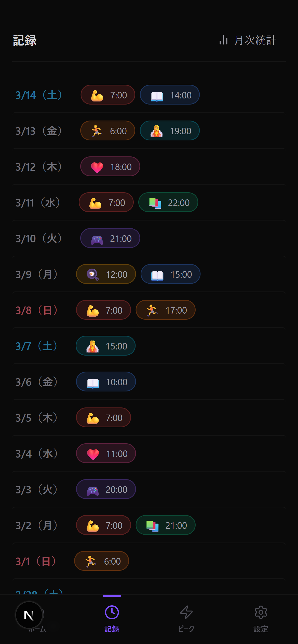Select the 11:00 heart entry on 3/4
This screenshot has width=298, height=644.
click(106, 453)
